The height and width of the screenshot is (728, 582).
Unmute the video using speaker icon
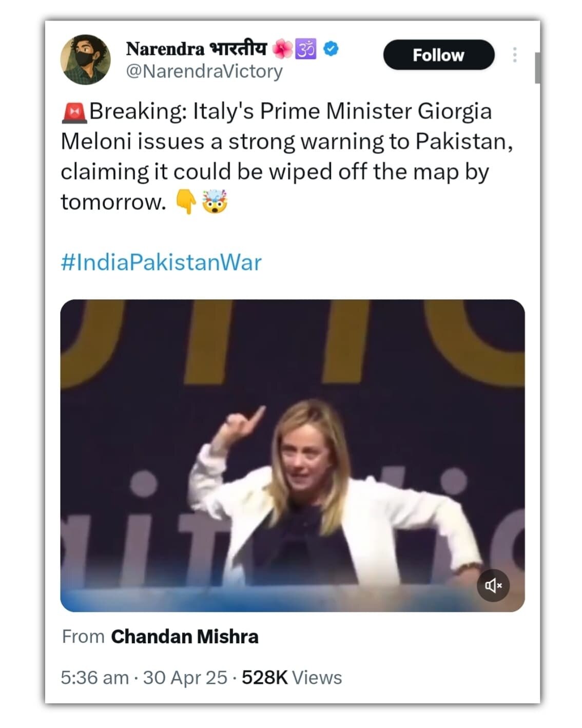[493, 585]
